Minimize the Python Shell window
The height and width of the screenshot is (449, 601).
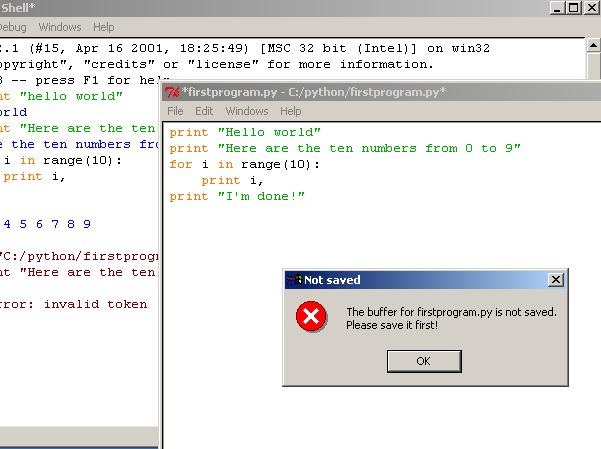[x=556, y=7]
